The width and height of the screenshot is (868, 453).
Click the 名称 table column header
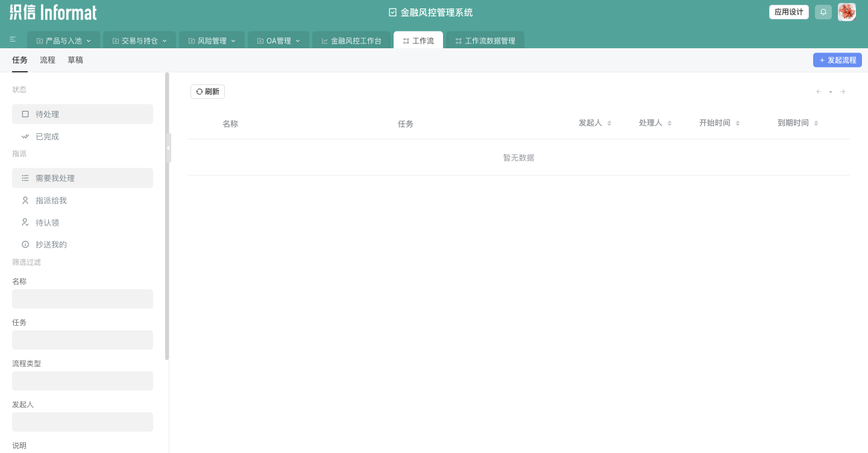[x=230, y=124]
